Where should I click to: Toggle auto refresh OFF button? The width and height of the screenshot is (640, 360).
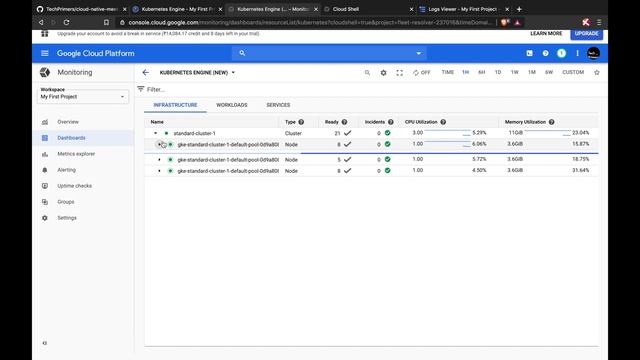point(422,72)
